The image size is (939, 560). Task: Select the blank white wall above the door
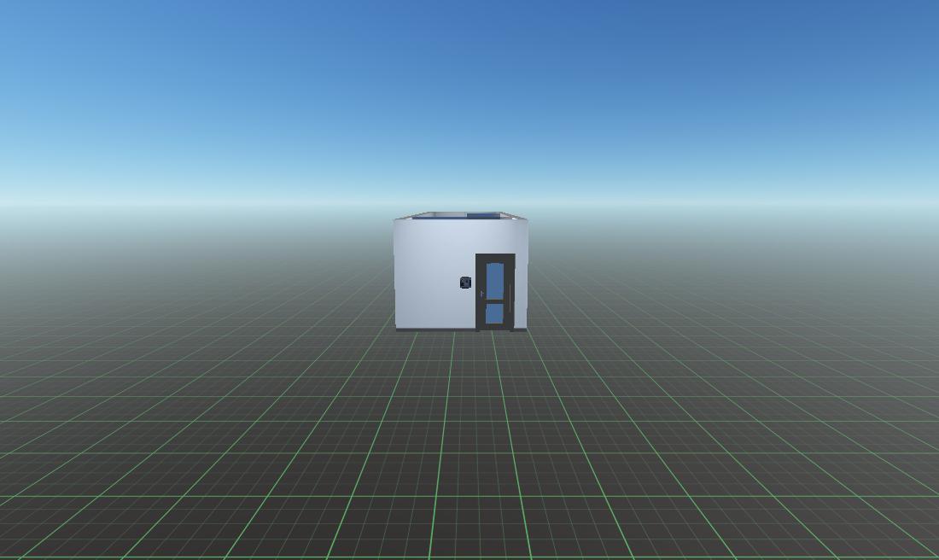coord(495,236)
